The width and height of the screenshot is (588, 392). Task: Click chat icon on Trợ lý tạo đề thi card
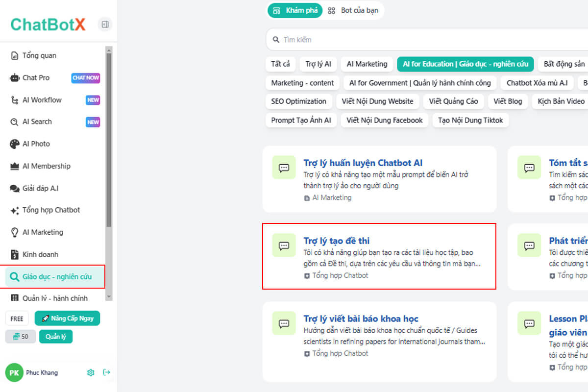pyautogui.click(x=284, y=245)
